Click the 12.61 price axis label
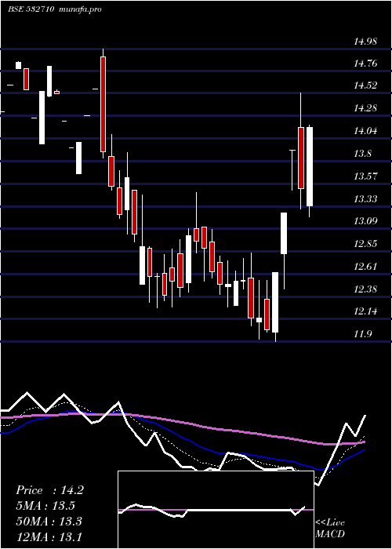 (x=365, y=267)
